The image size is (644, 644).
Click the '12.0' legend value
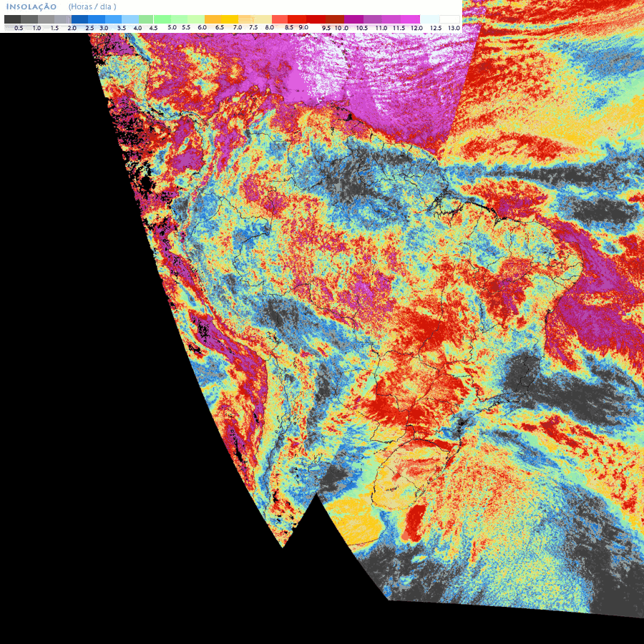(x=416, y=29)
